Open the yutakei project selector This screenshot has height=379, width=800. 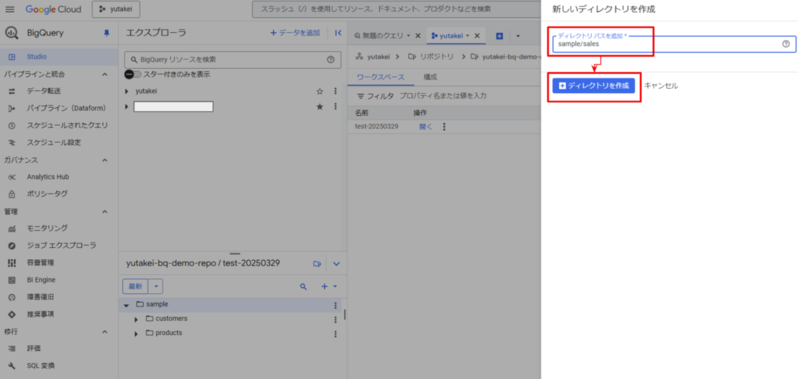pos(116,9)
